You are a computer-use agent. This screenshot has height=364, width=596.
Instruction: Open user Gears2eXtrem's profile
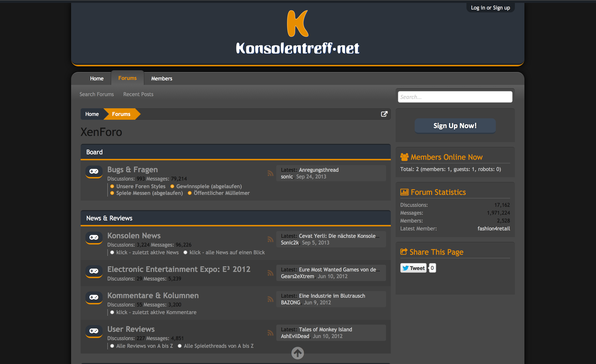tap(298, 276)
